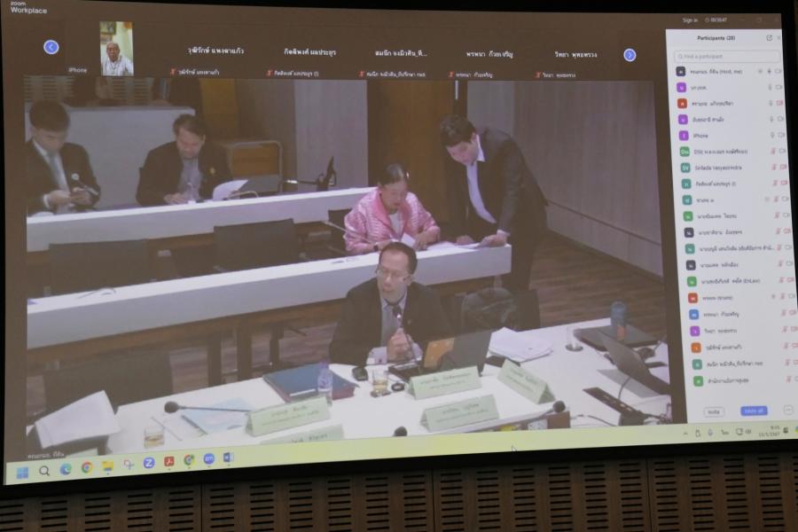Launch Google Chrome from the taskbar
This screenshot has width=798, height=532.
pos(87,467)
